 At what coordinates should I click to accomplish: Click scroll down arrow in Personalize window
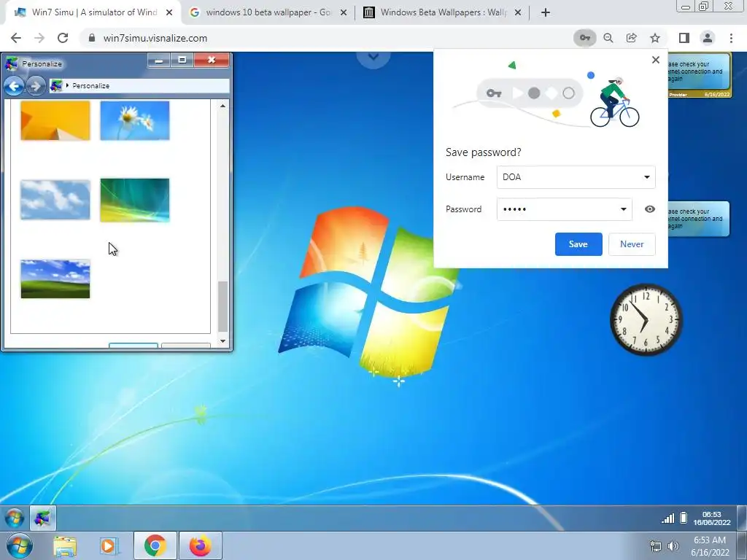[x=222, y=341]
